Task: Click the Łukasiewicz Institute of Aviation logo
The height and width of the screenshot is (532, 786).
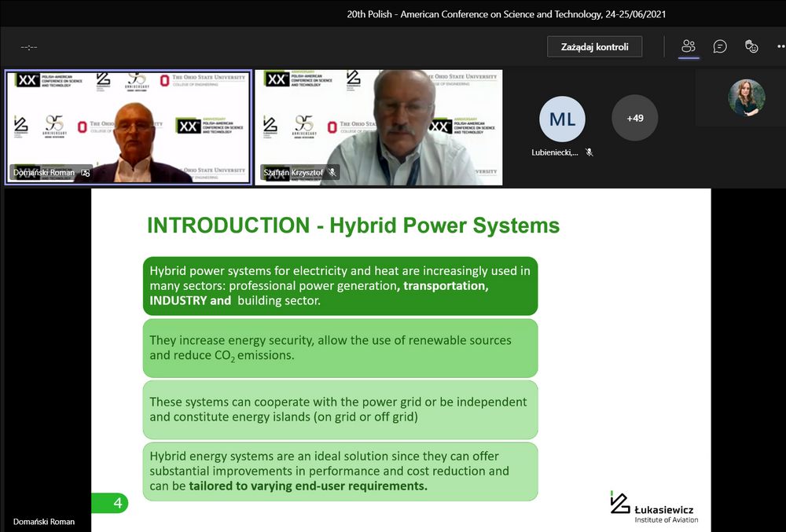Action: click(654, 508)
